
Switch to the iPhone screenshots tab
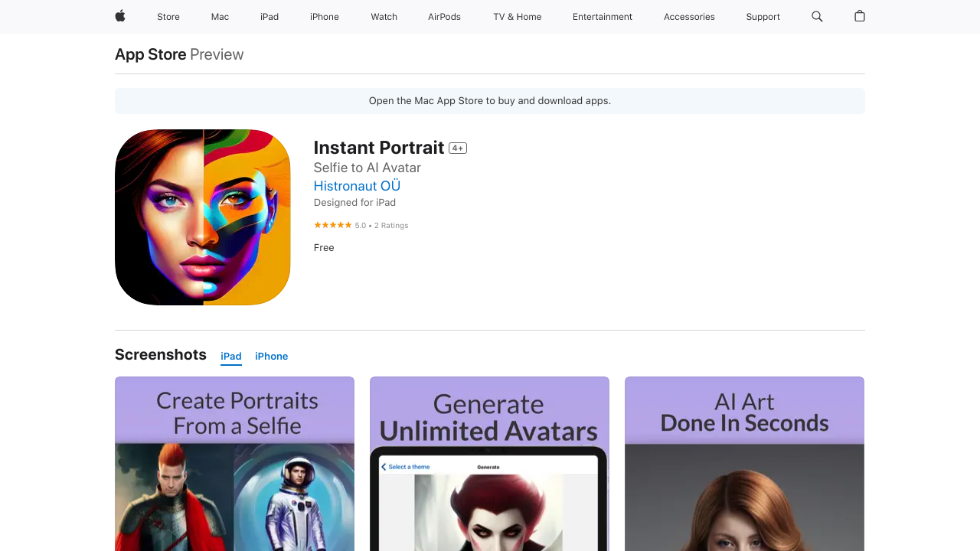(272, 357)
